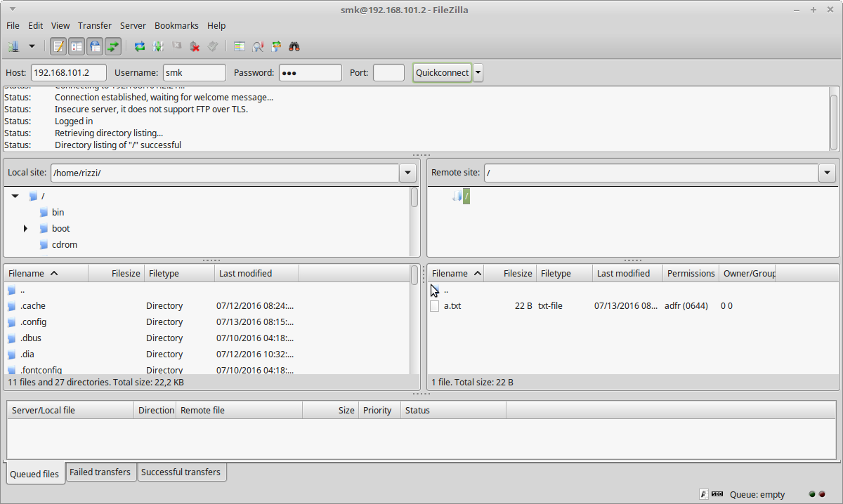This screenshot has height=504, width=843.
Task: Disconnect from the current server
Action: tap(195, 46)
